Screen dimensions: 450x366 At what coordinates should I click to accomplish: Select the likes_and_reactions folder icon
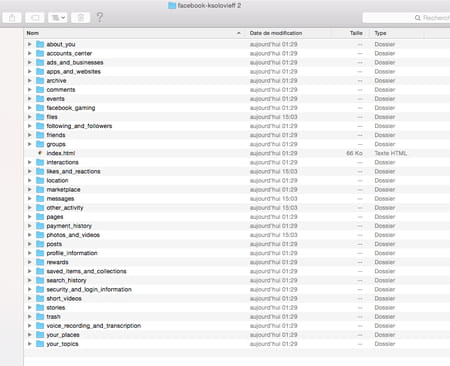click(40, 171)
